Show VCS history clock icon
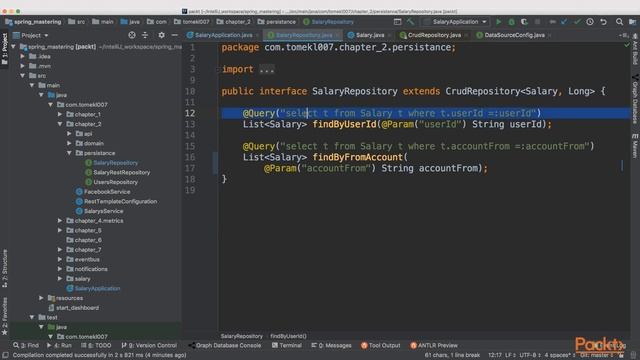This screenshot has width=640, height=360. point(590,22)
